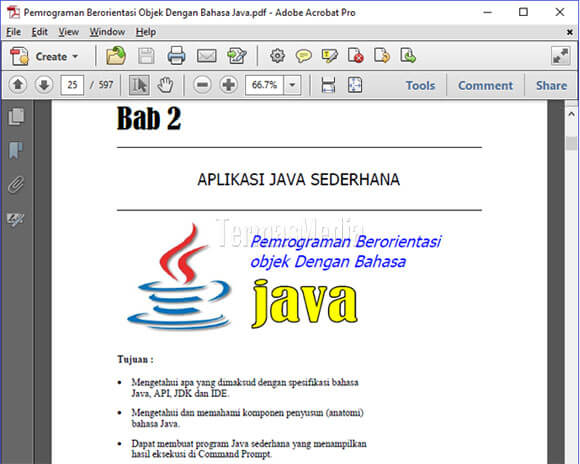Open the Tools pane

[420, 85]
